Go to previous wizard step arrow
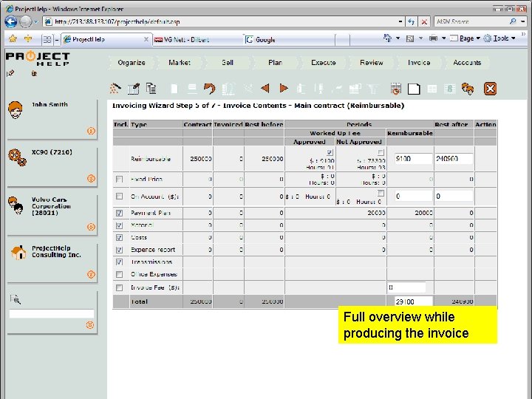Screen dimensions: 532x399 (265, 89)
